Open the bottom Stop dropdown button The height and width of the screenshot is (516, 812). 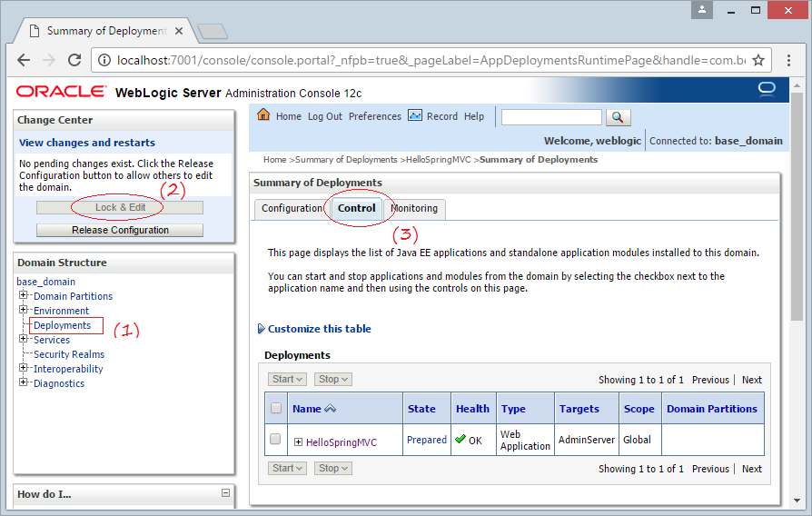pyautogui.click(x=333, y=469)
